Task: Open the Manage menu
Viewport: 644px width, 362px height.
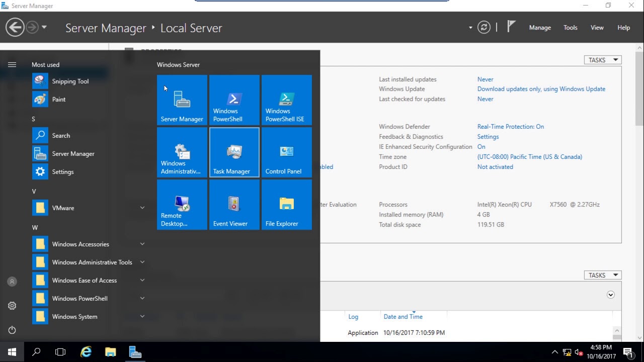Action: coord(540,28)
